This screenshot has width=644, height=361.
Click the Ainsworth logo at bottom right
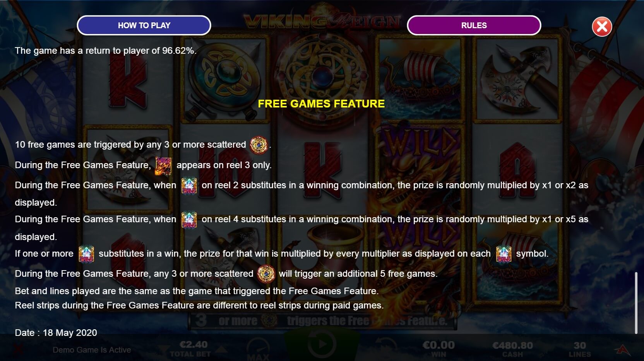pos(623,350)
